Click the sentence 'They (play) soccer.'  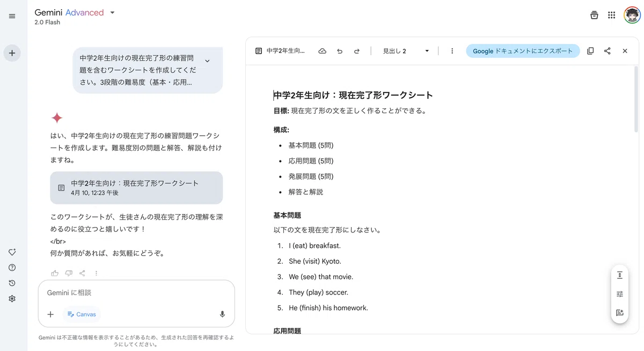click(318, 292)
